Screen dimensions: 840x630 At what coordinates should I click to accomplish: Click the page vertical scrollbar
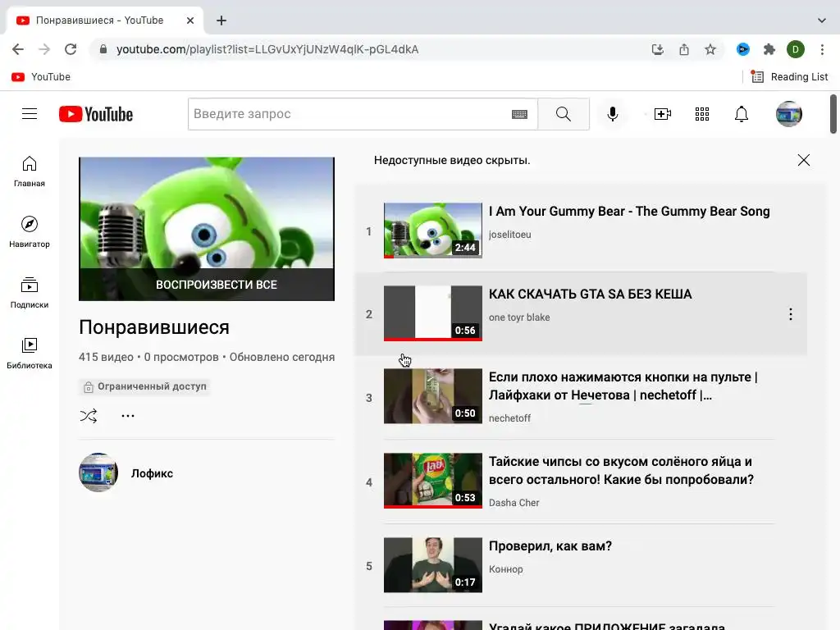click(833, 114)
